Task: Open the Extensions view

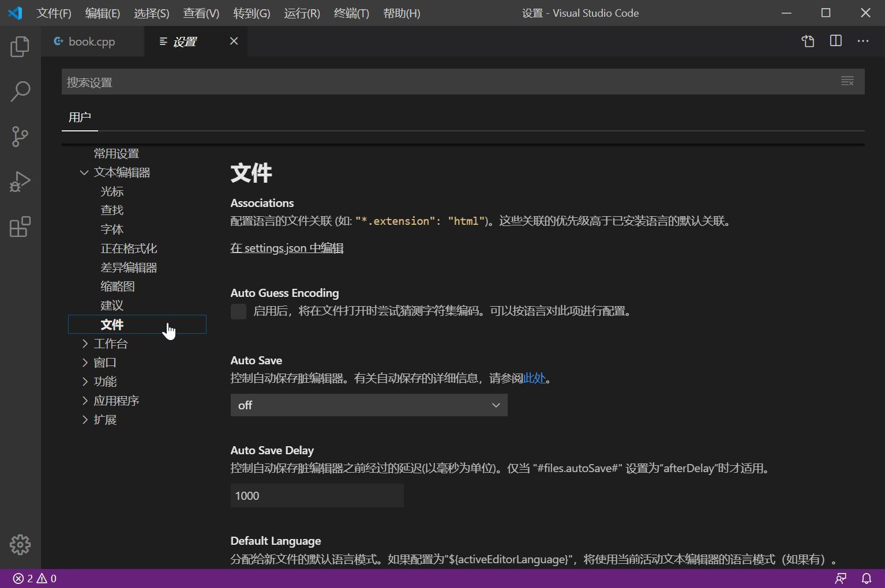Action: coord(20,227)
